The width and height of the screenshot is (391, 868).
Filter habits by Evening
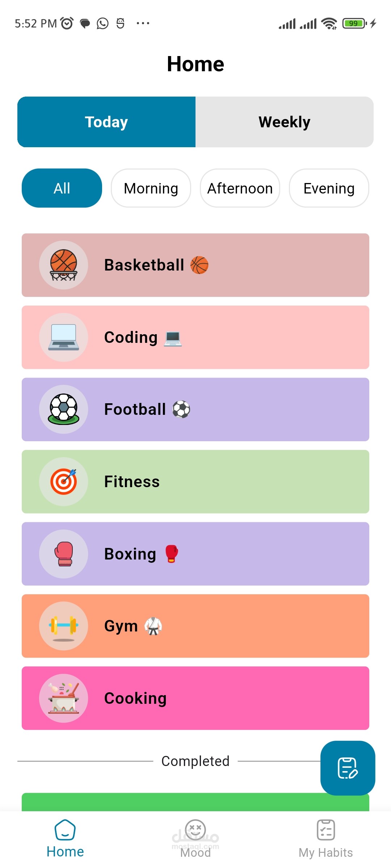click(329, 188)
